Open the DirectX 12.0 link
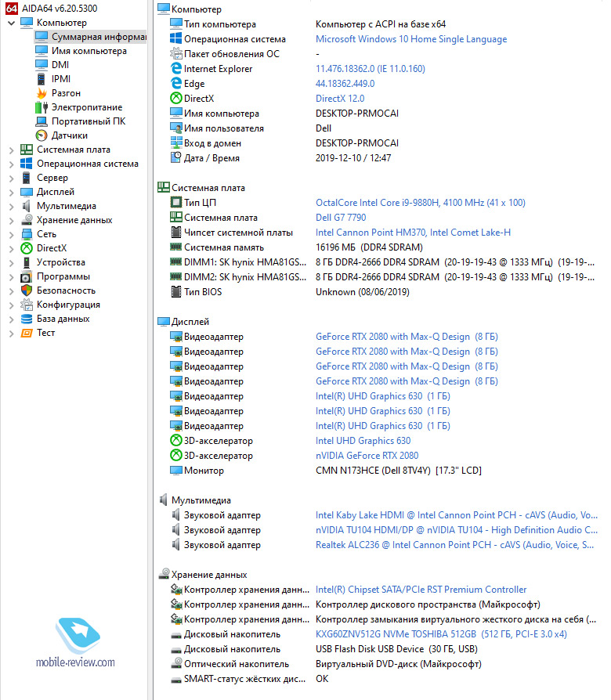 click(x=340, y=98)
